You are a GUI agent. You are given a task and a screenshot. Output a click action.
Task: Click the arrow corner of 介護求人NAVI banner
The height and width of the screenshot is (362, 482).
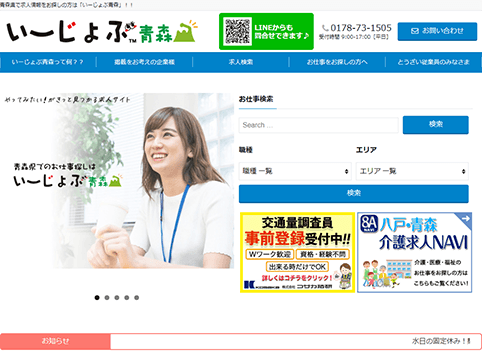[465, 219]
